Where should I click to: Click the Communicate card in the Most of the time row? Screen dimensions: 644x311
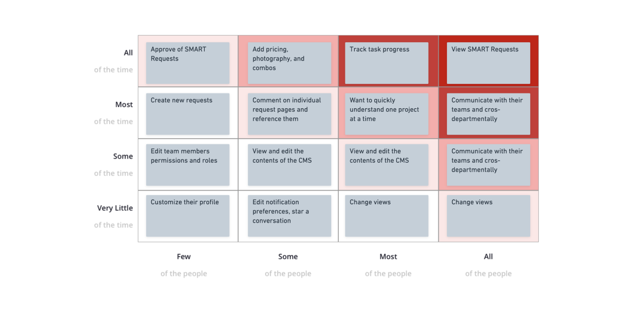[x=488, y=114]
